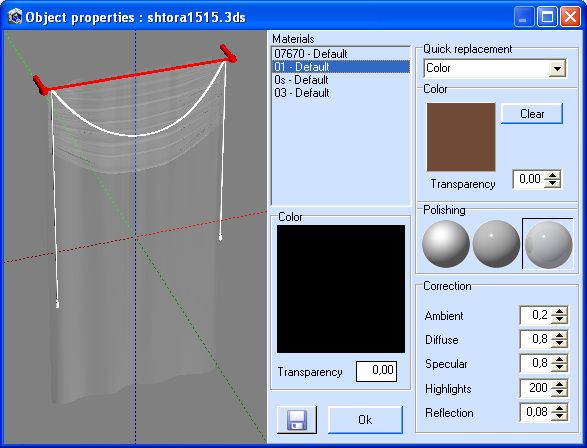587x448 pixels.
Task: Select 0s - Default material
Action: pyautogui.click(x=340, y=80)
